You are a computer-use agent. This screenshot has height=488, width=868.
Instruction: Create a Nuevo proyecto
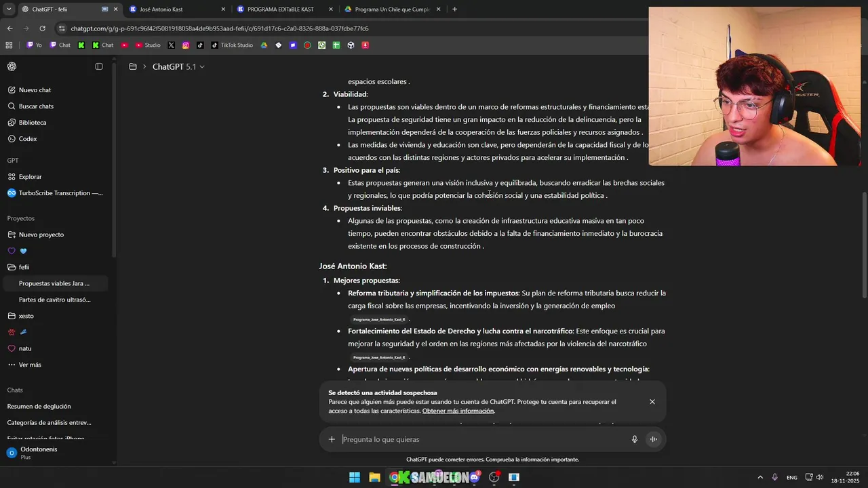point(56,235)
